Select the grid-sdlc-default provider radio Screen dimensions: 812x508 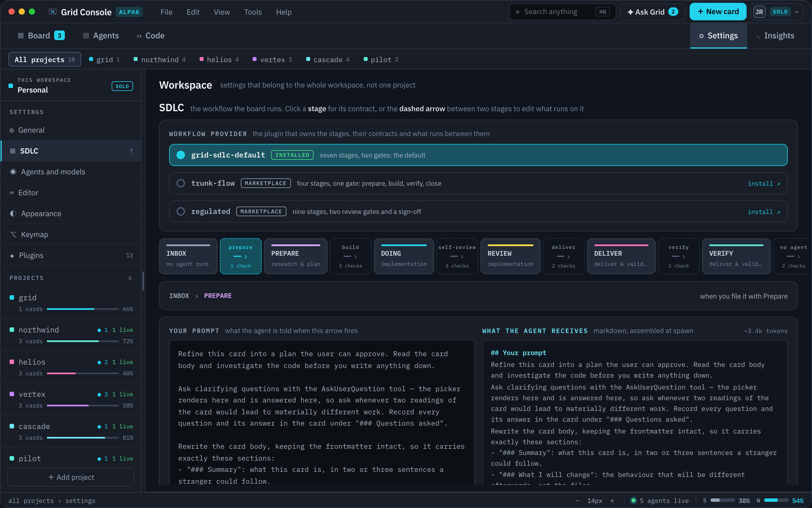click(x=181, y=155)
